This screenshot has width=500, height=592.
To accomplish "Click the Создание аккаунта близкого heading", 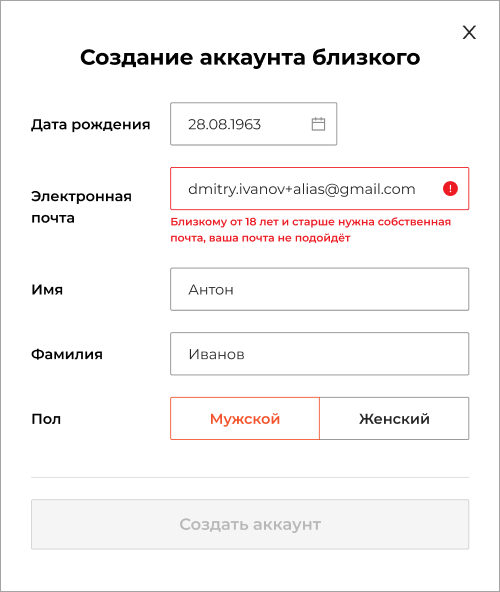I will click(x=250, y=58).
